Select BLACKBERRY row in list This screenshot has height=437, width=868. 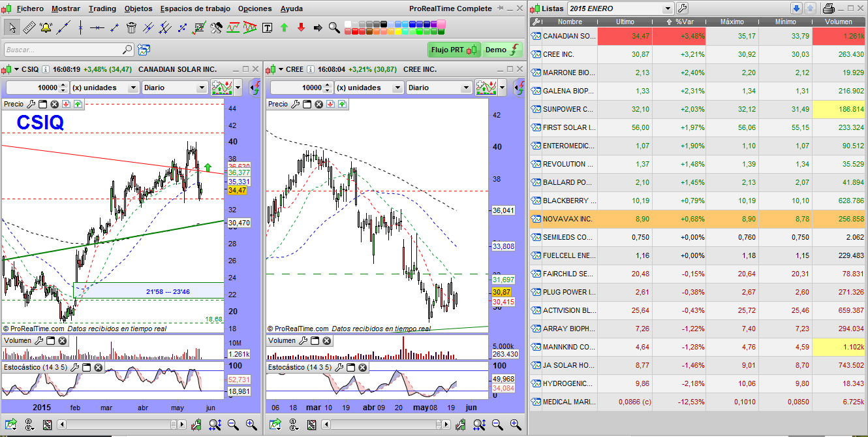tap(698, 201)
